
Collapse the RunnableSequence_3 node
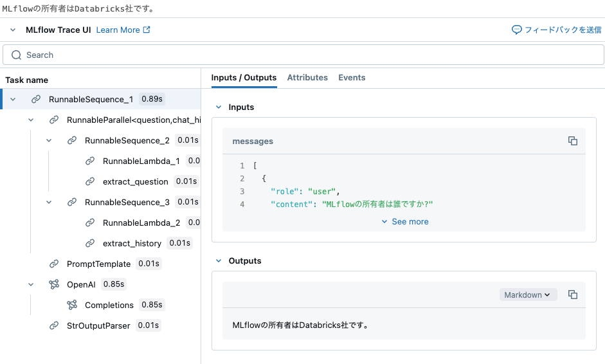[x=49, y=203]
